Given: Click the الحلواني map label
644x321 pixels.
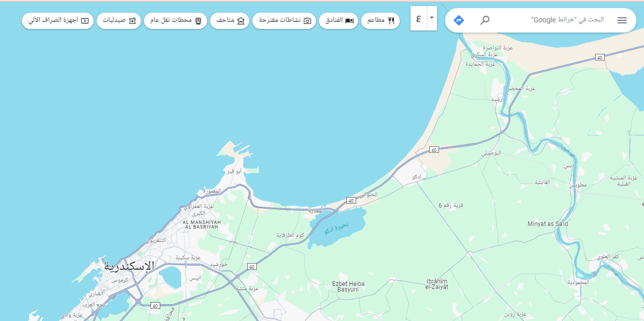Looking at the screenshot, I should tap(368, 195).
